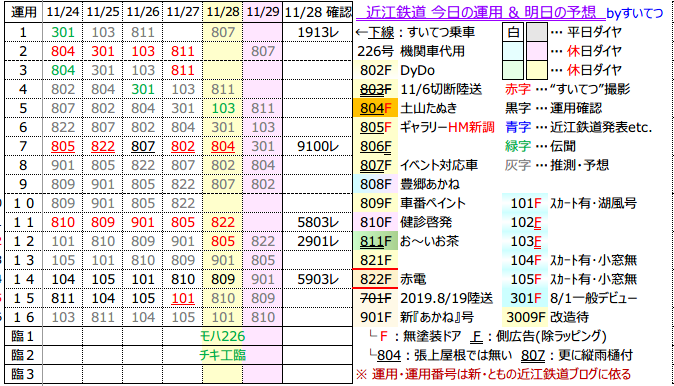Select the green チキ工臨 cell in 臨2 row
The image size is (674, 386).
coord(223,355)
